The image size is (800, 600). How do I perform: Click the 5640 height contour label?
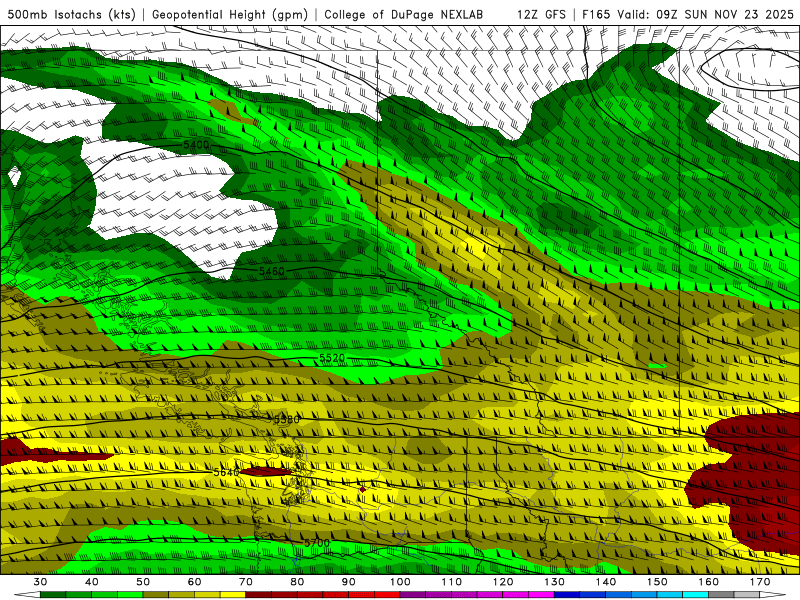coord(226,472)
